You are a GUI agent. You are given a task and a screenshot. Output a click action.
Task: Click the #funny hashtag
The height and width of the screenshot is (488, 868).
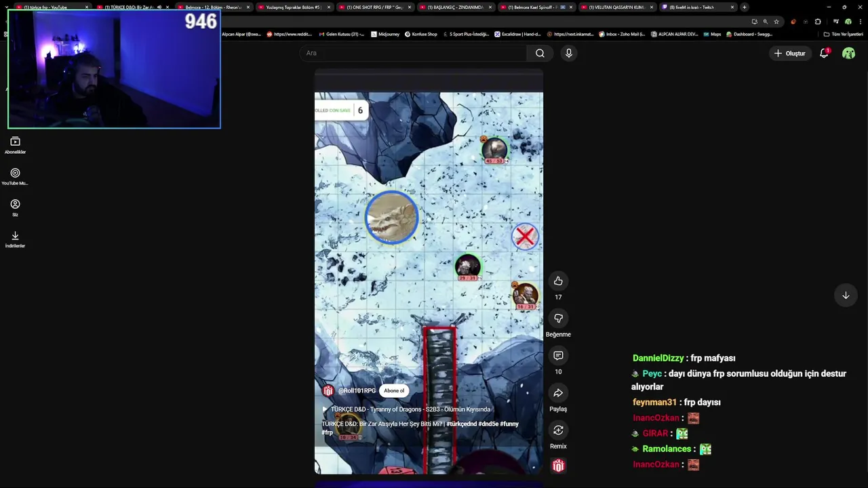click(509, 424)
